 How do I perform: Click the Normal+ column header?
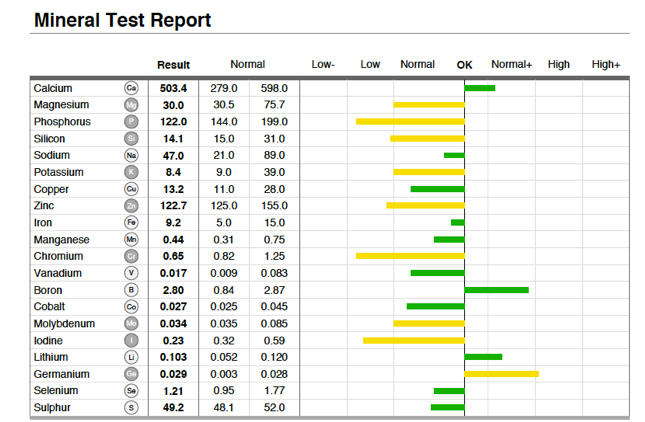coord(511,65)
